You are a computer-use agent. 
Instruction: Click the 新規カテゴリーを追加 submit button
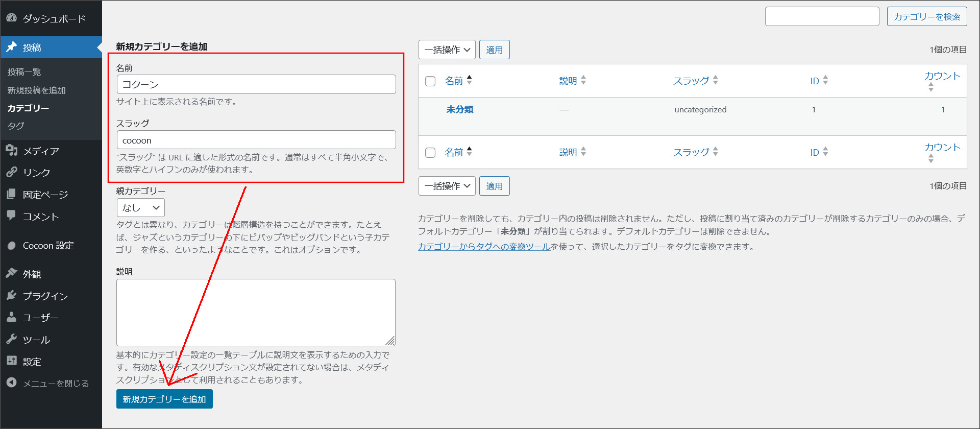(164, 399)
